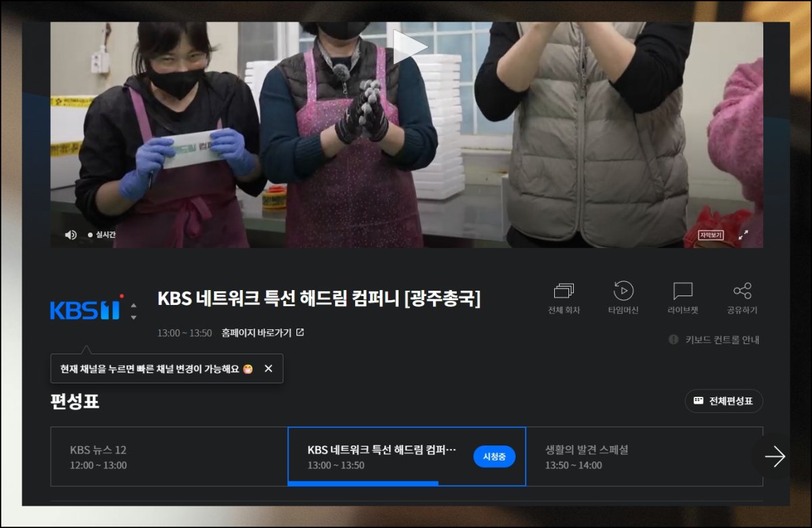Click the 공유하기 share icon
Viewport: 812px width, 528px height.
click(x=742, y=298)
